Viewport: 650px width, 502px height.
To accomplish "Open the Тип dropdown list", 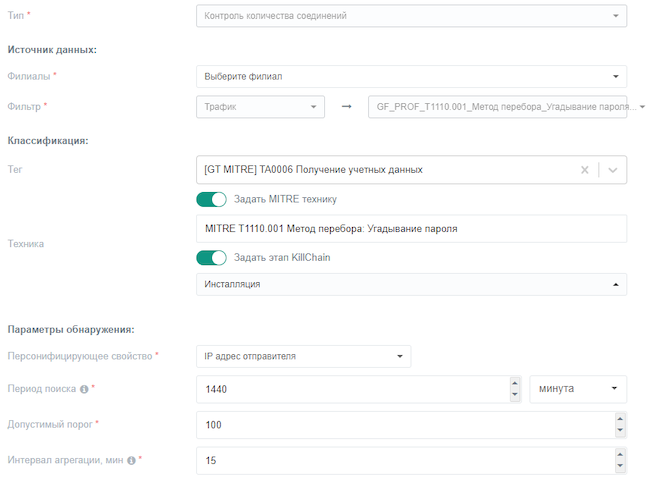I will click(411, 16).
